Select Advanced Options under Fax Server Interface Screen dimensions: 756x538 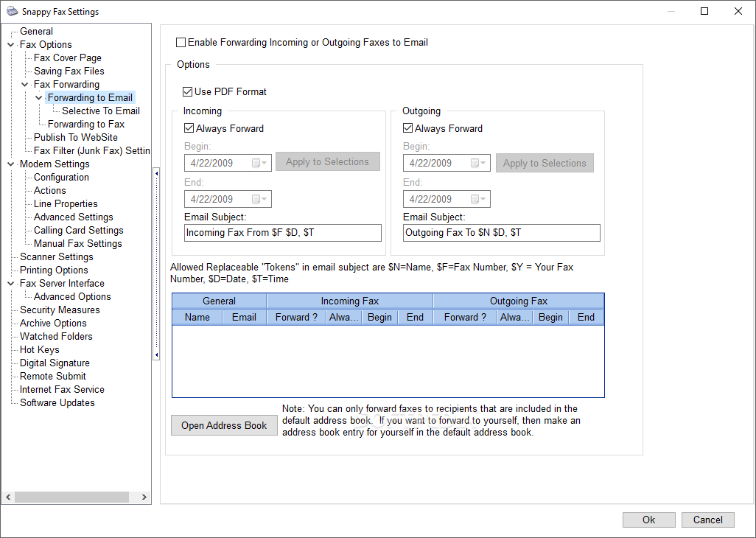(x=72, y=296)
